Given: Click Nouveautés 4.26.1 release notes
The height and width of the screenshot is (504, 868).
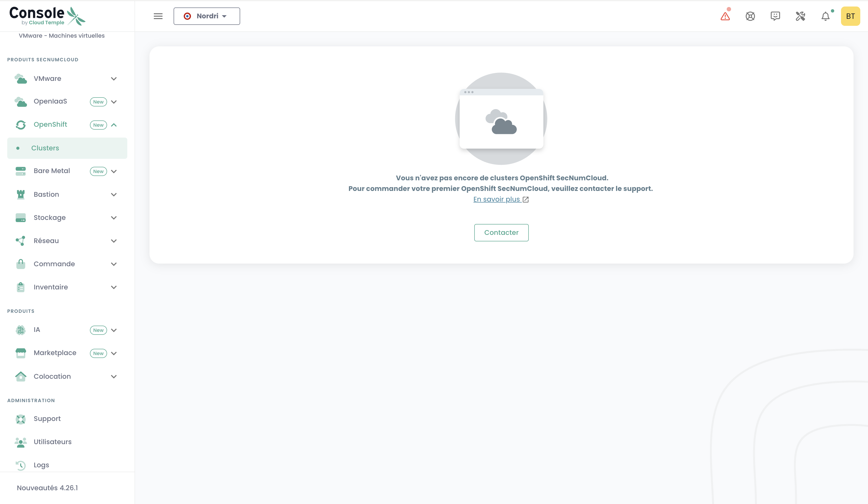Looking at the screenshot, I should point(47,488).
